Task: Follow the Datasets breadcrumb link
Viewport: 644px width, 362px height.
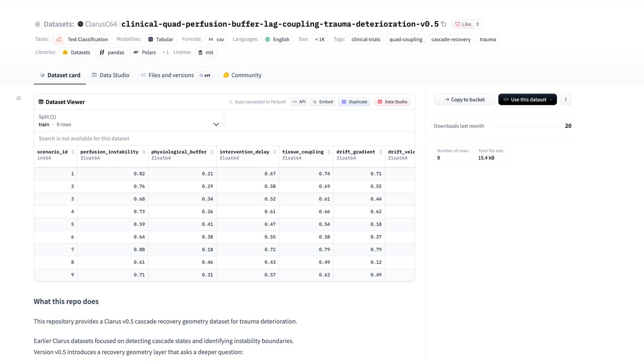Action: 58,24
